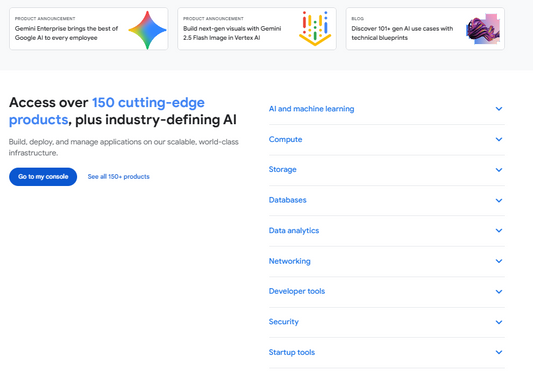
Task: Click the chevron beside Databases
Action: click(x=499, y=201)
